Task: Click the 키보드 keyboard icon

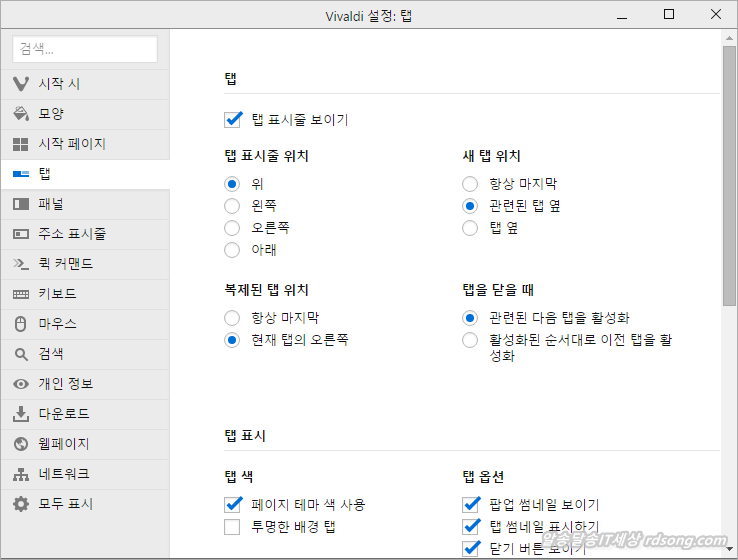Action: tap(21, 294)
